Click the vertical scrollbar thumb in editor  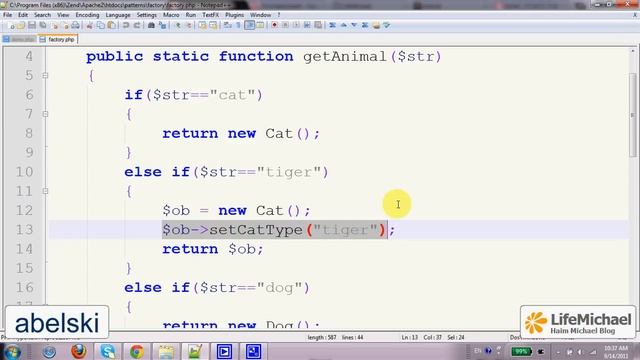(x=633, y=115)
